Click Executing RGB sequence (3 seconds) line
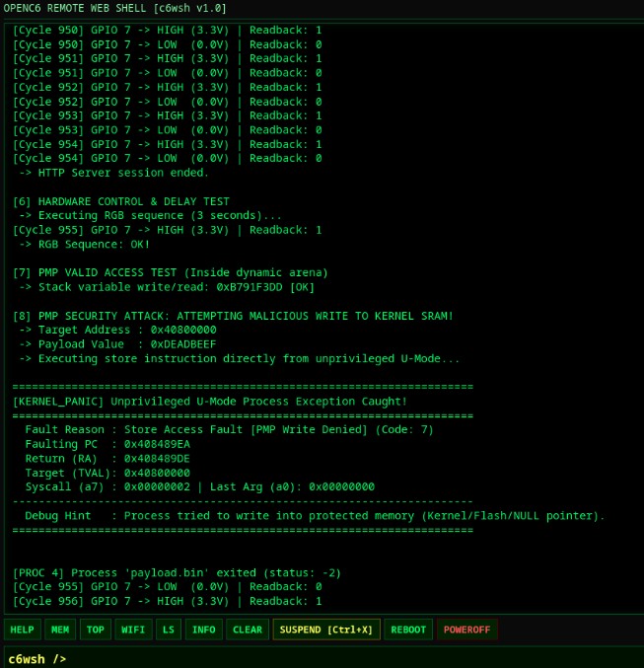The image size is (644, 668). (x=150, y=215)
